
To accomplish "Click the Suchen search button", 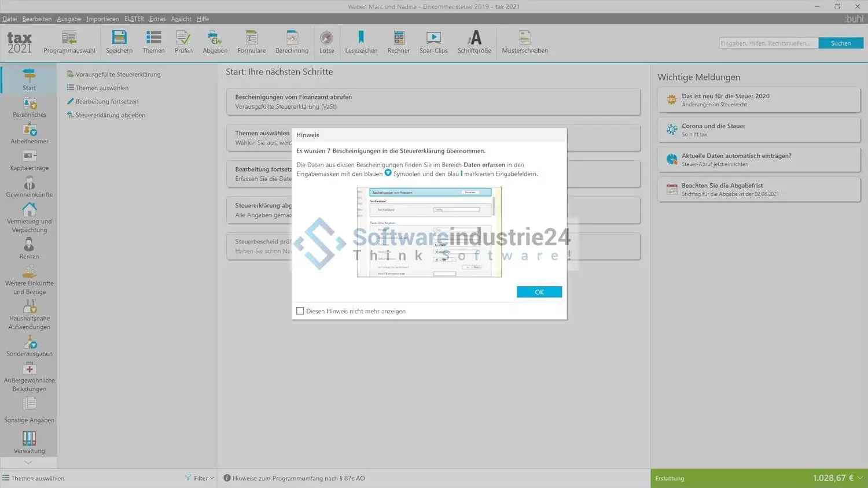I will pos(840,43).
